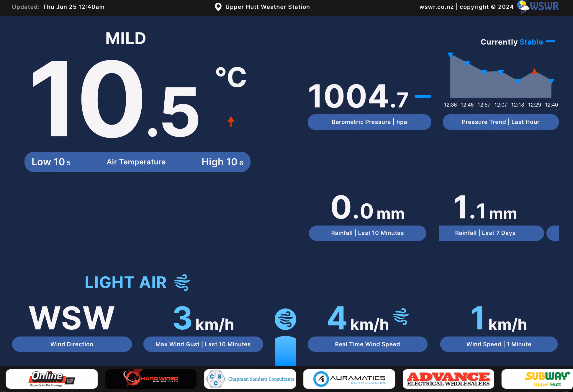The width and height of the screenshot is (573, 392).
Task: Click the Real Time Wind Speed label
Action: point(367,344)
